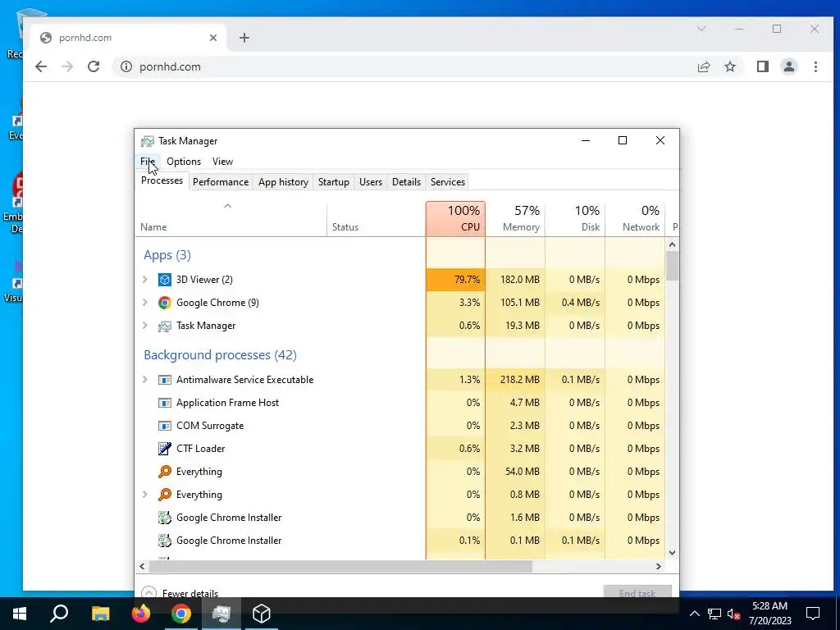
Task: Switch to the Performance tab
Action: click(221, 182)
